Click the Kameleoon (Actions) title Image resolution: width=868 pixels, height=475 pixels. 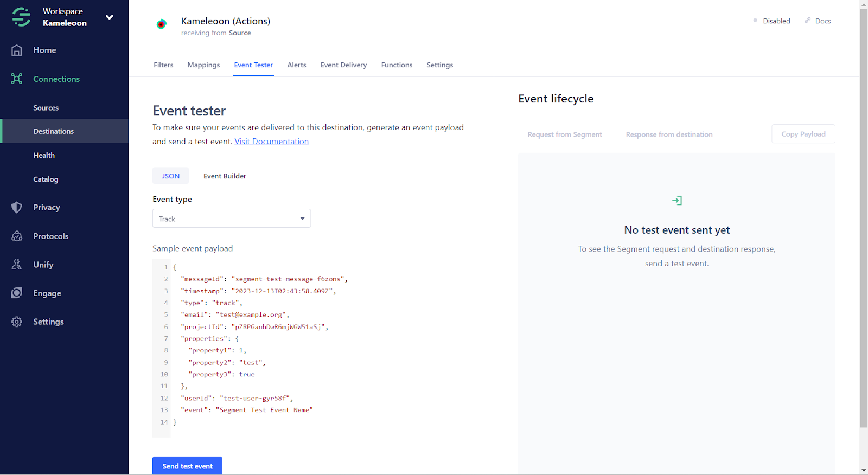(226, 21)
